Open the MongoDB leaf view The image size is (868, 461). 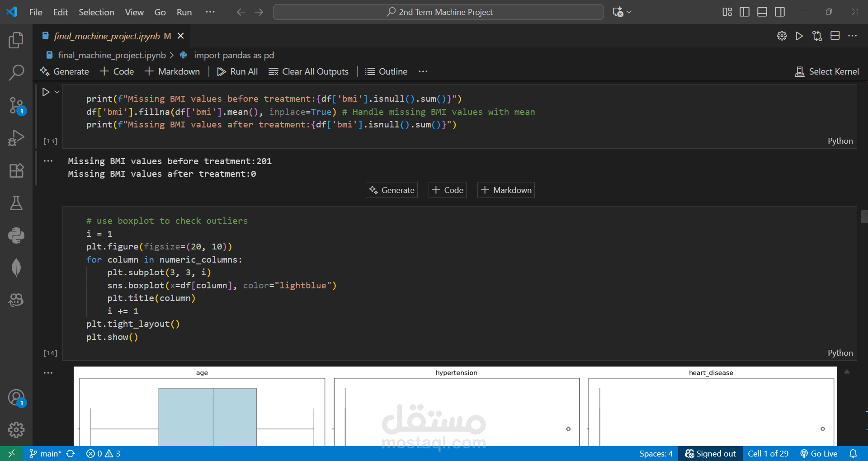pos(16,268)
